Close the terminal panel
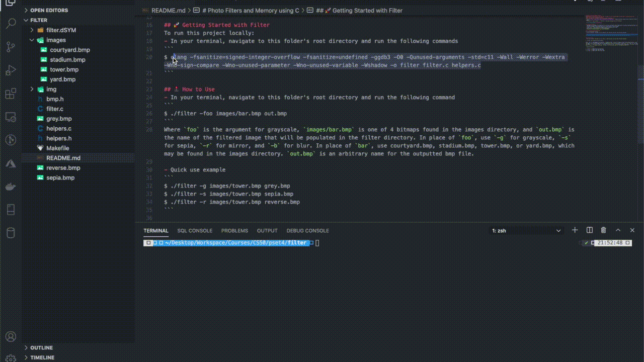Screen dimensions: 644x362 point(632,230)
